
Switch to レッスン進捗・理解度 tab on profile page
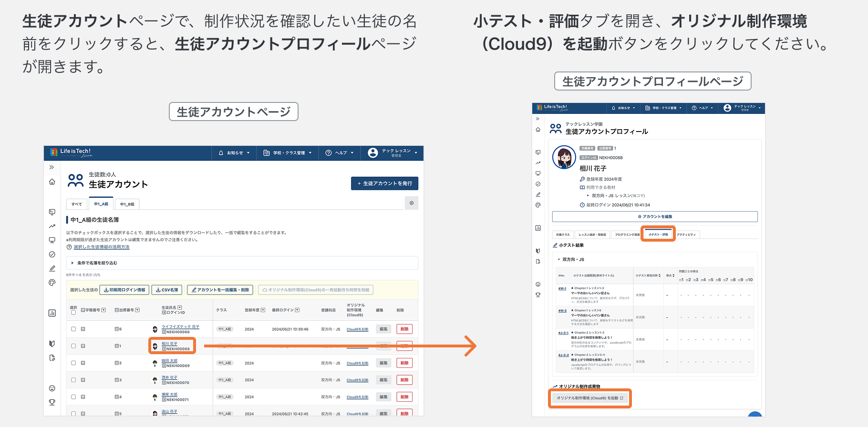pyautogui.click(x=592, y=234)
